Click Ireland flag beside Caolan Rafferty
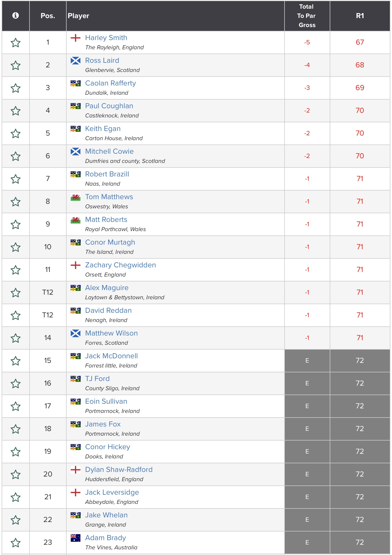The width and height of the screenshot is (392, 555). (76, 83)
